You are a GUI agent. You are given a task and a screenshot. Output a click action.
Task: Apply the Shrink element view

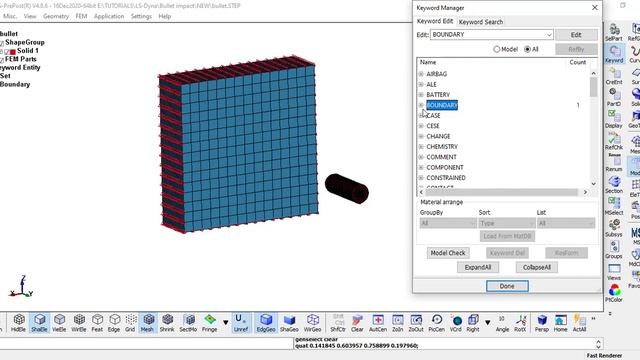(x=167, y=322)
